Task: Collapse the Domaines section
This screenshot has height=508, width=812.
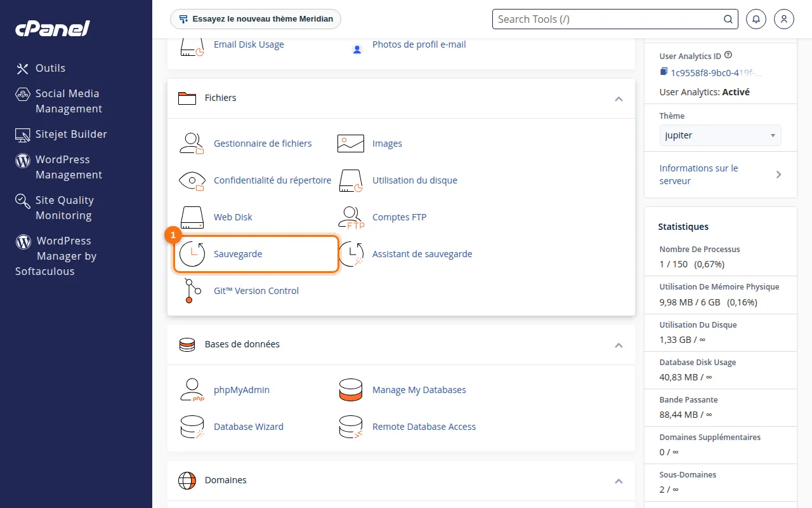Action: click(x=619, y=481)
